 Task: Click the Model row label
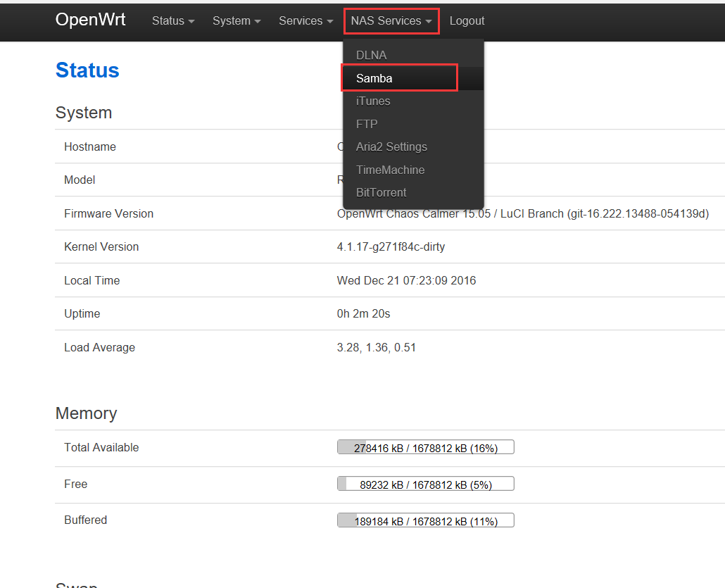coord(80,180)
